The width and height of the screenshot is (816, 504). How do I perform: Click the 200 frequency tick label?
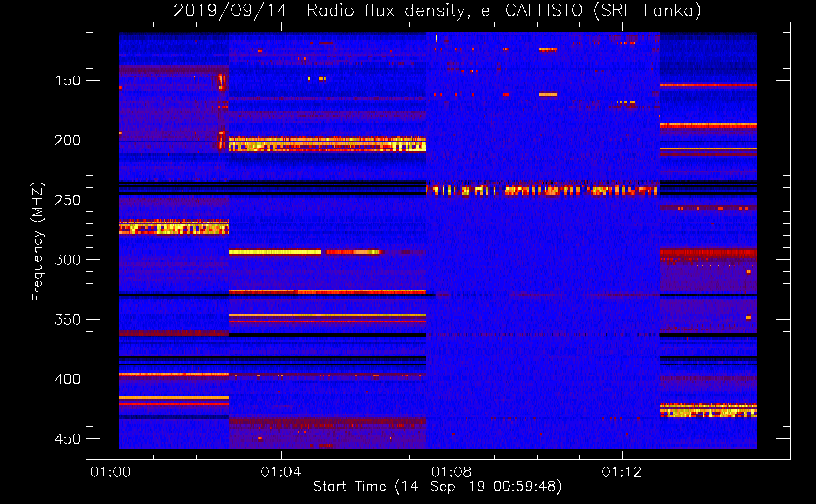[x=68, y=140]
